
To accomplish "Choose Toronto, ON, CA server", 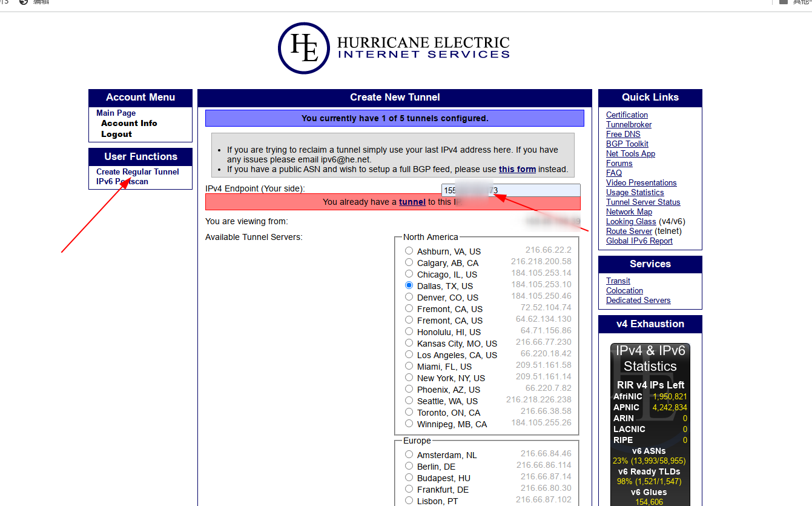I will coord(409,412).
